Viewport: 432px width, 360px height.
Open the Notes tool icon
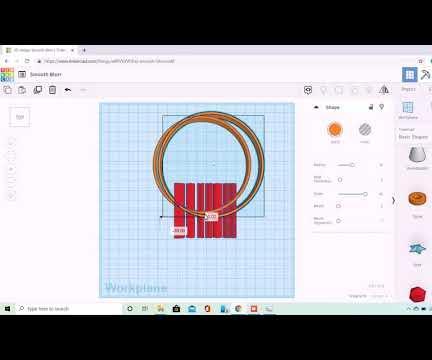tap(308, 90)
